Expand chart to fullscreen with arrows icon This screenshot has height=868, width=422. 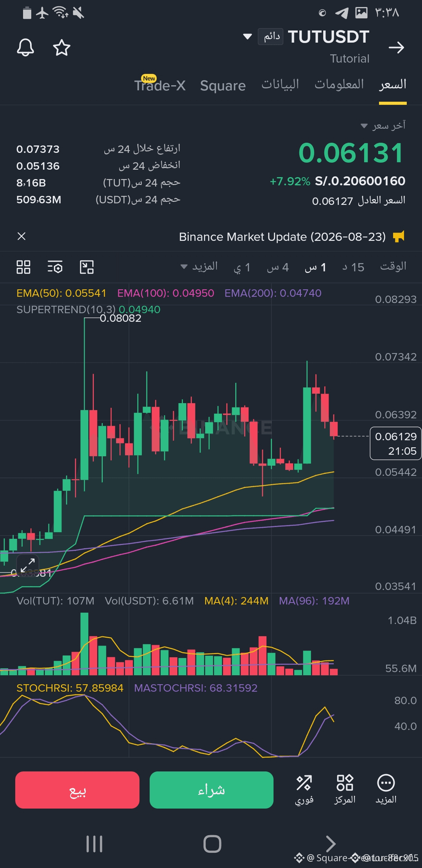click(x=28, y=565)
